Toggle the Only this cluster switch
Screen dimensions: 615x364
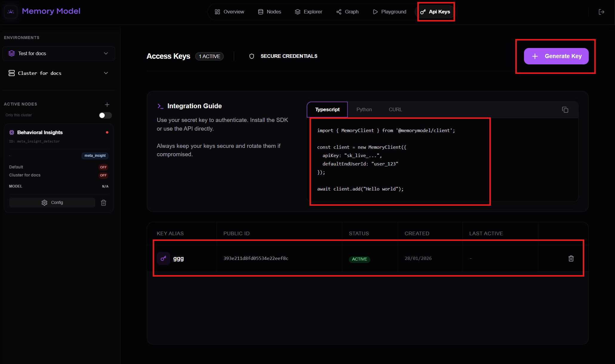tap(105, 115)
